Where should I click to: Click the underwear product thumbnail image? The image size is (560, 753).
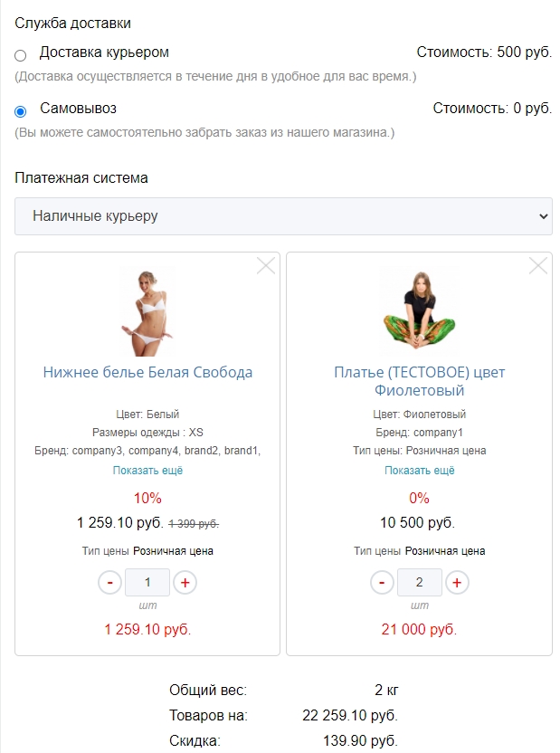click(x=147, y=308)
